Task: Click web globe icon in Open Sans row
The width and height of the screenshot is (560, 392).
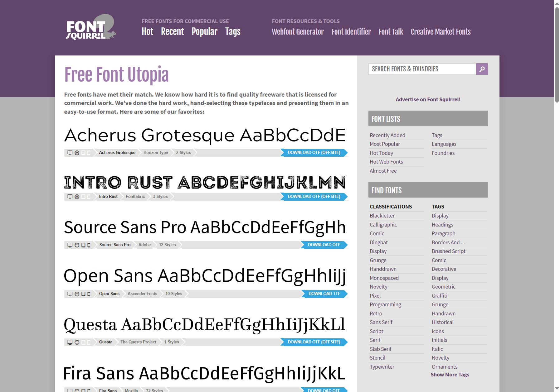Action: 77,294
